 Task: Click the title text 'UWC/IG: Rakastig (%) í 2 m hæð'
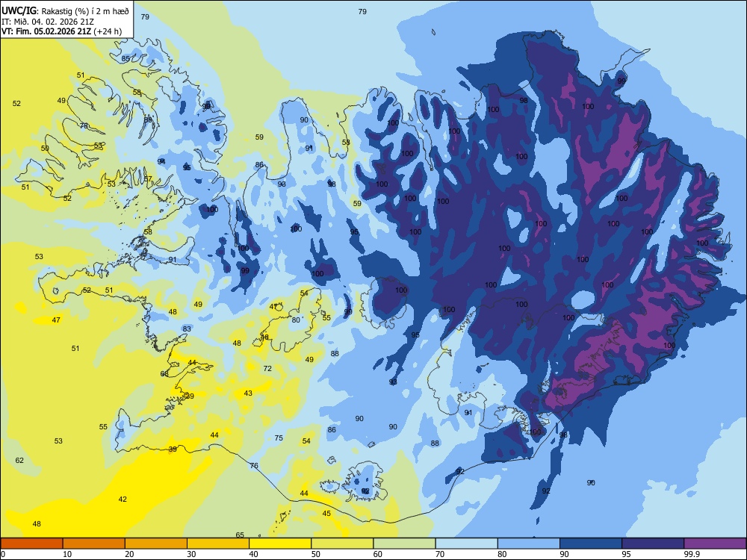pos(65,10)
